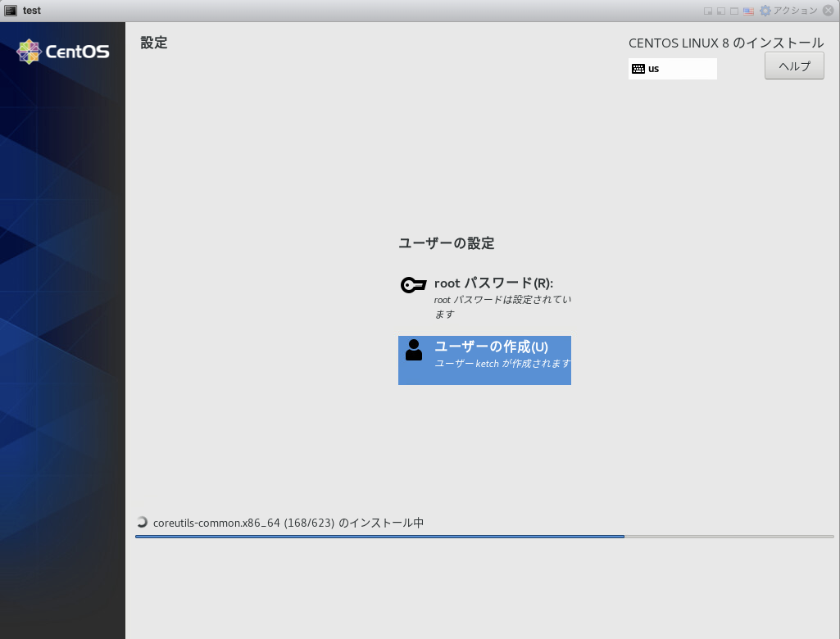Click the person icon for user creation
Image resolution: width=840 pixels, height=639 pixels.
[x=414, y=350]
